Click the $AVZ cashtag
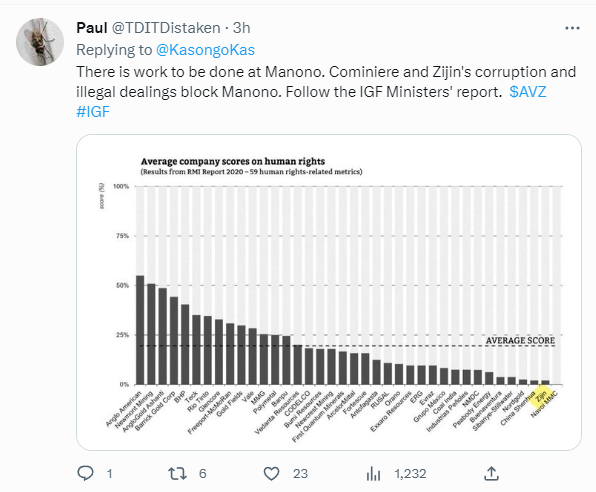Viewport: 596px width, 492px height. tap(528, 92)
